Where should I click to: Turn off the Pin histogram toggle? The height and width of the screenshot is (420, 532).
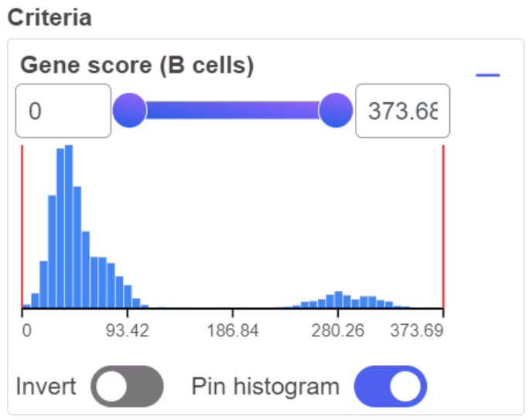click(x=390, y=386)
